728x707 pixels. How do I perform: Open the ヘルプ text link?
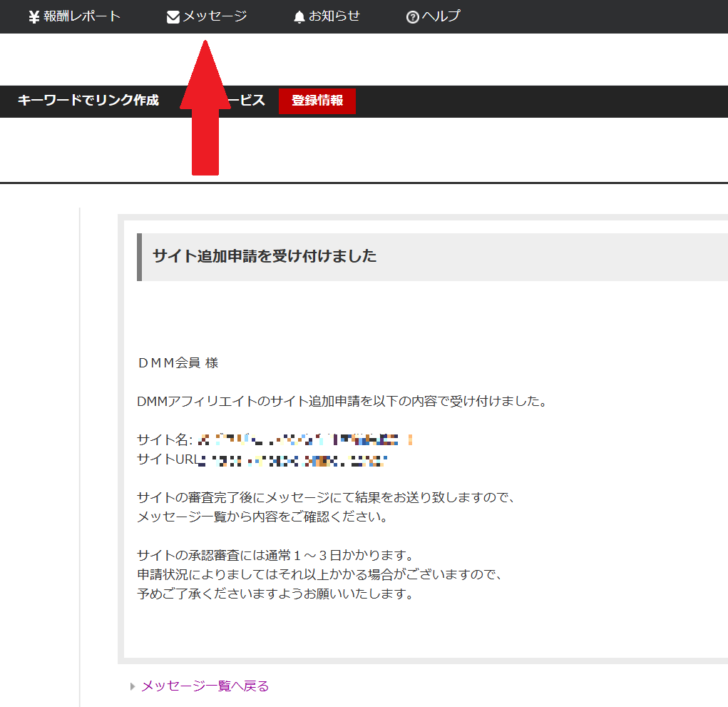pyautogui.click(x=441, y=16)
